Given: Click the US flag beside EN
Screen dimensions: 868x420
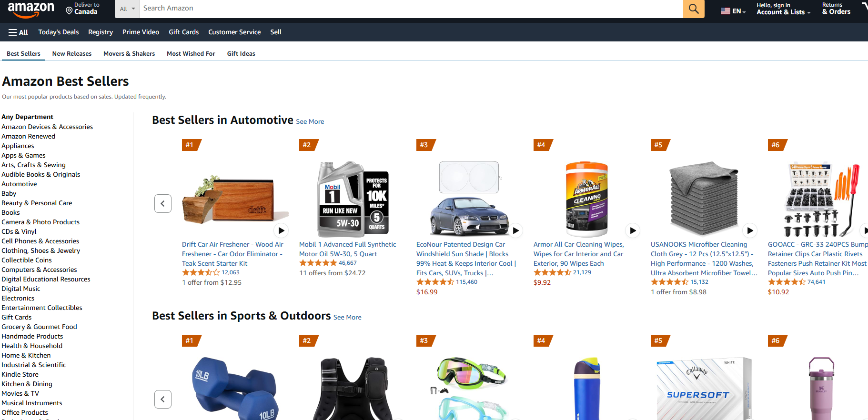Looking at the screenshot, I should [x=726, y=10].
